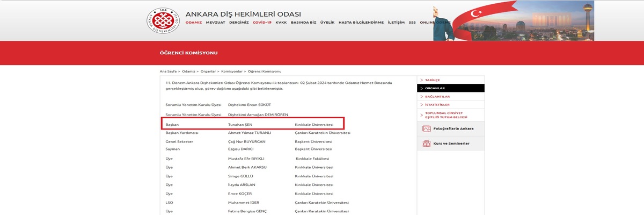644x215 pixels.
Task: Click the Sayman role label
Action: point(172,149)
